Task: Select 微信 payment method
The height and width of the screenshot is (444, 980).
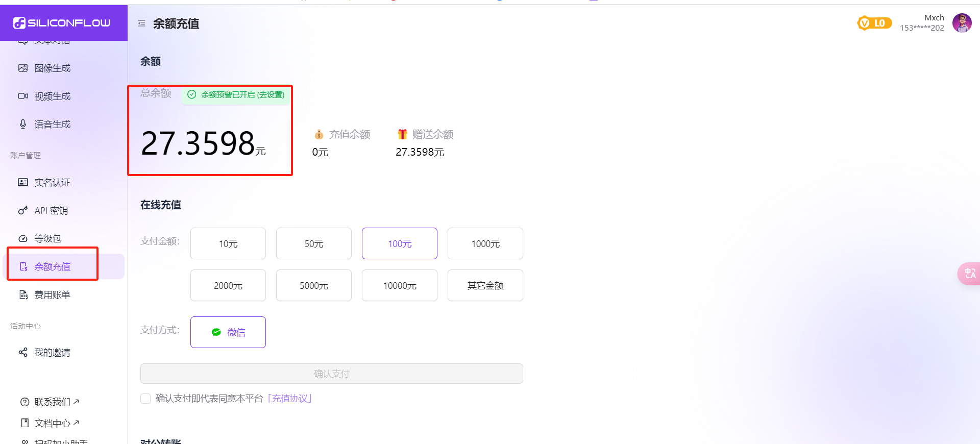Action: pyautogui.click(x=228, y=333)
